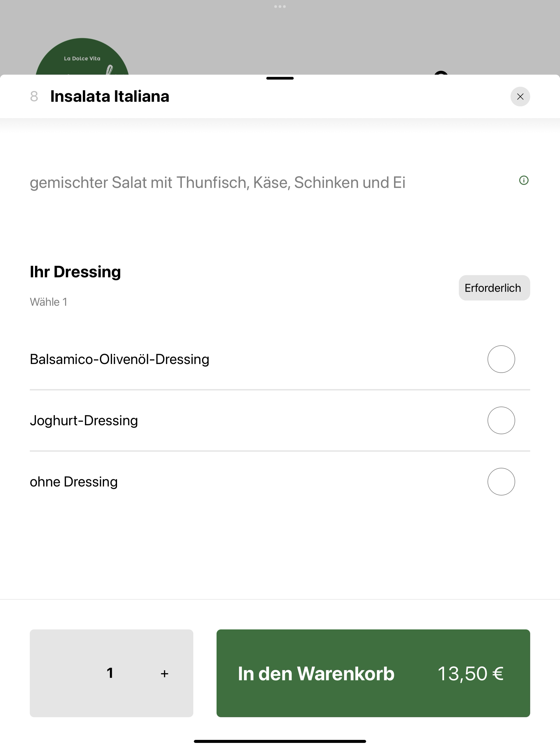
Task: Tap the item number 8
Action: [x=34, y=97]
